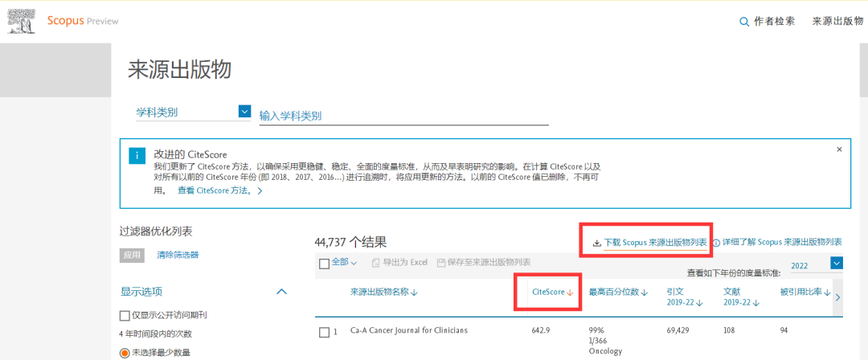Image resolution: width=868 pixels, height=360 pixels.
Task: Expand the 全部 dropdown chevron
Action: pos(354,263)
